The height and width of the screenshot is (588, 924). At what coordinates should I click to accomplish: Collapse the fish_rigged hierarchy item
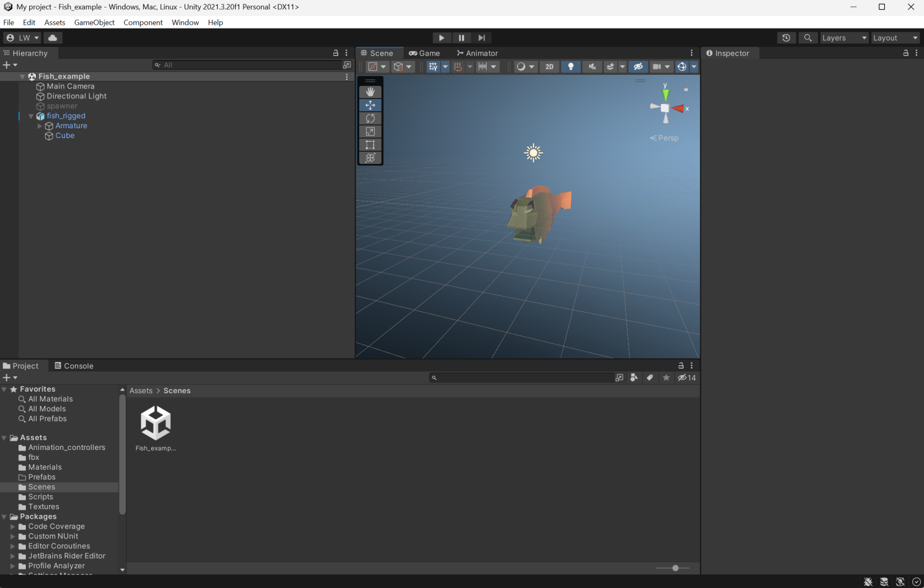point(31,116)
